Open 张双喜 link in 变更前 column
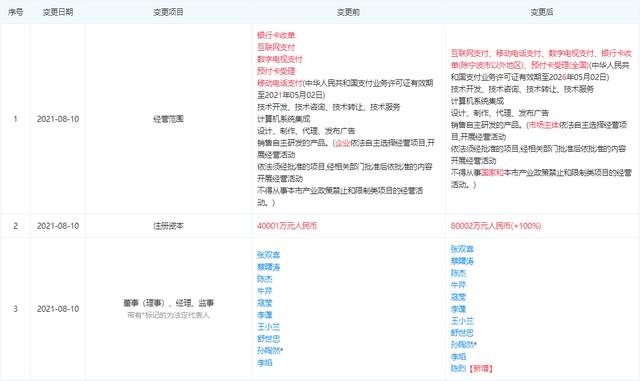The height and width of the screenshot is (381, 640). pyautogui.click(x=268, y=255)
